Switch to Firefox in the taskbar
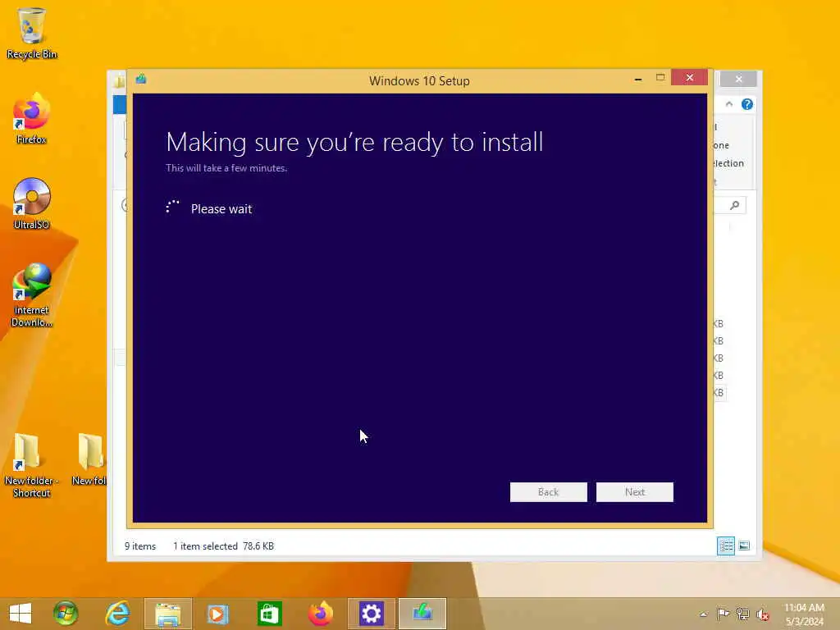Image resolution: width=840 pixels, height=630 pixels. click(321, 614)
